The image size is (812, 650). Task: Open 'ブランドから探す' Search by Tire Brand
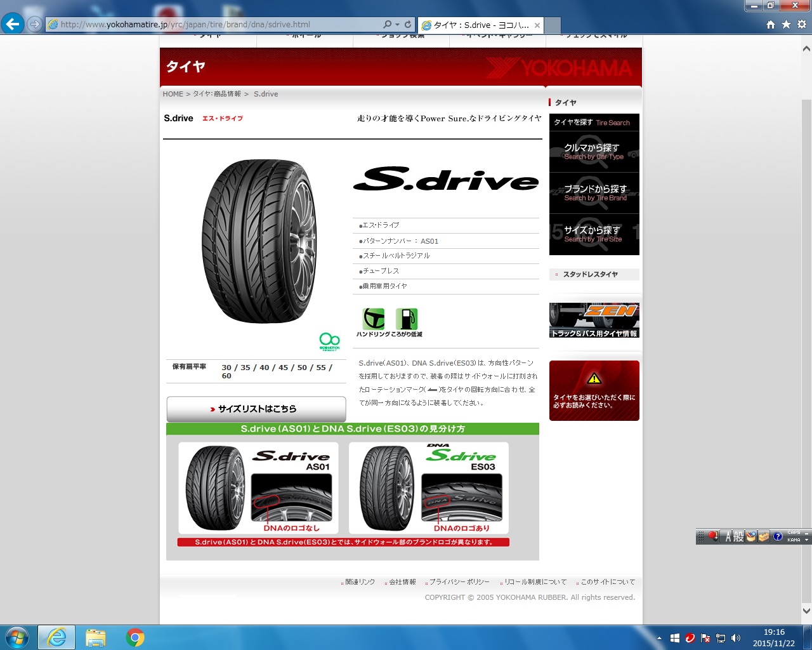tap(594, 193)
